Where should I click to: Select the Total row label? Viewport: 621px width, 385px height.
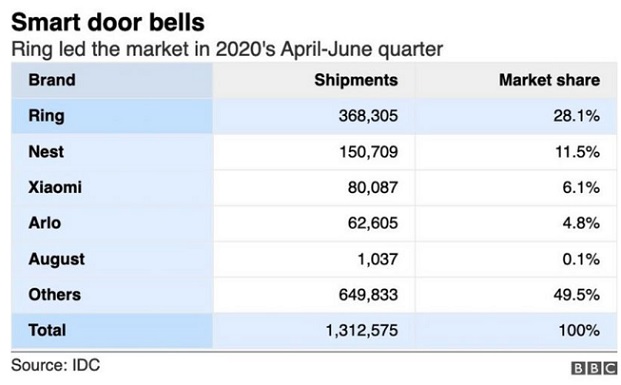tap(47, 330)
